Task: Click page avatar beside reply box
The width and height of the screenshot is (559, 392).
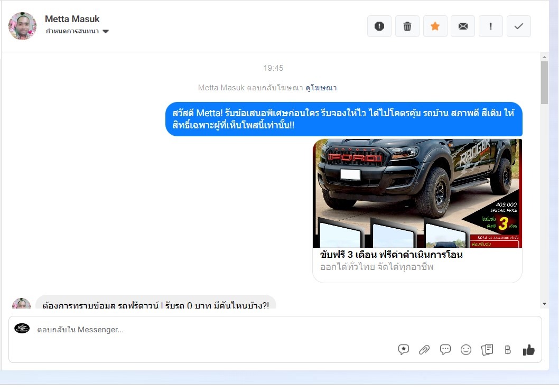Action: (22, 328)
